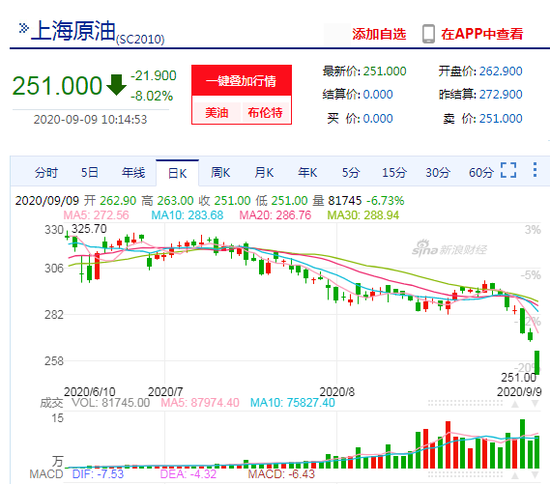Click the 上海原油 title
The image size is (550, 484).
(73, 31)
